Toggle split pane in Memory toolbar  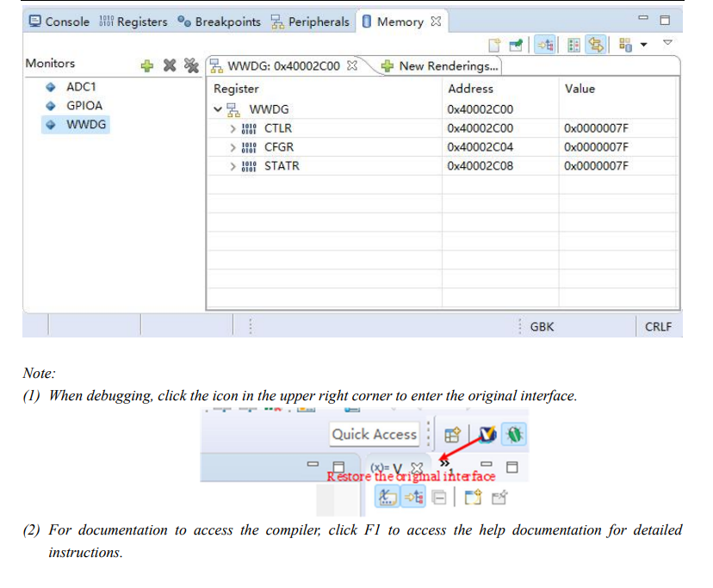(573, 45)
